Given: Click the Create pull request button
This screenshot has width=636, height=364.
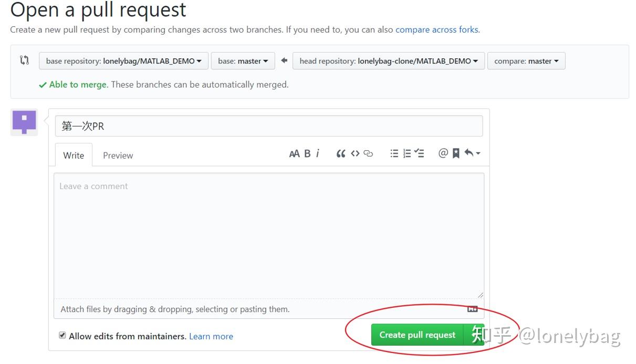Looking at the screenshot, I should pos(417,335).
